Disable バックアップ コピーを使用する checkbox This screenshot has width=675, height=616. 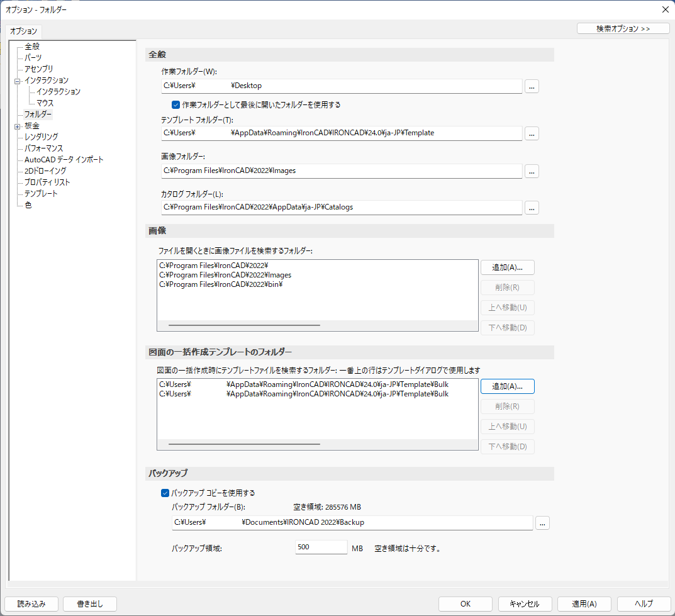(x=165, y=493)
